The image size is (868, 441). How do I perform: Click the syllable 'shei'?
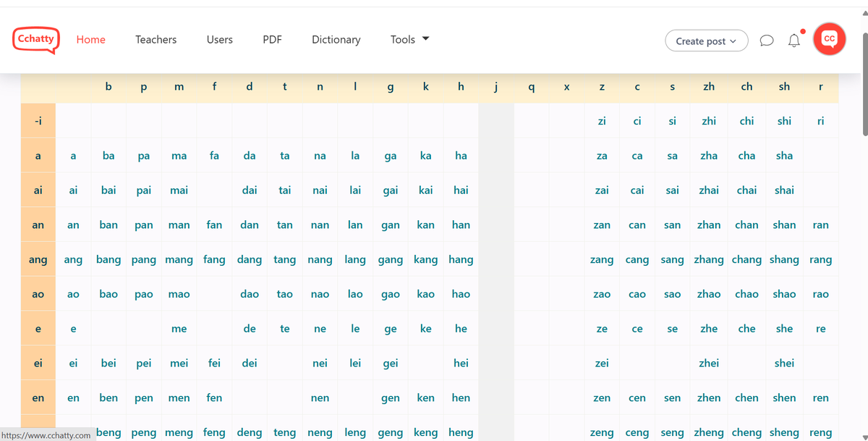click(784, 363)
